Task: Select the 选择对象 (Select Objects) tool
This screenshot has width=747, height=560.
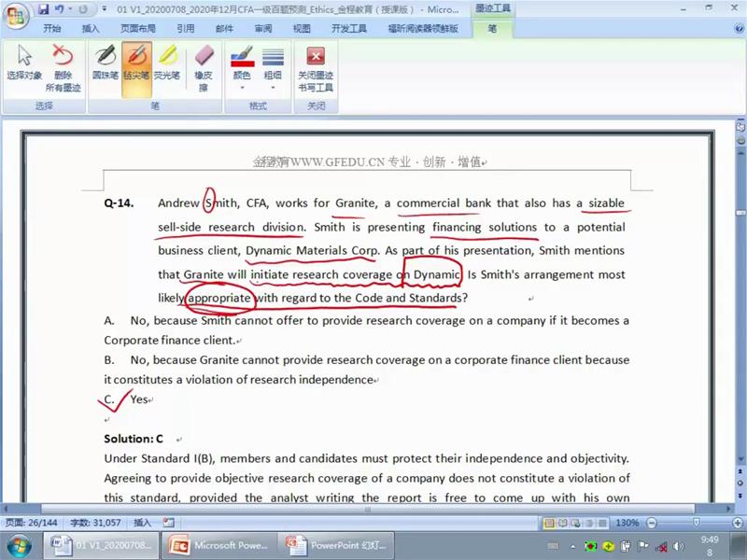Action: click(x=23, y=68)
